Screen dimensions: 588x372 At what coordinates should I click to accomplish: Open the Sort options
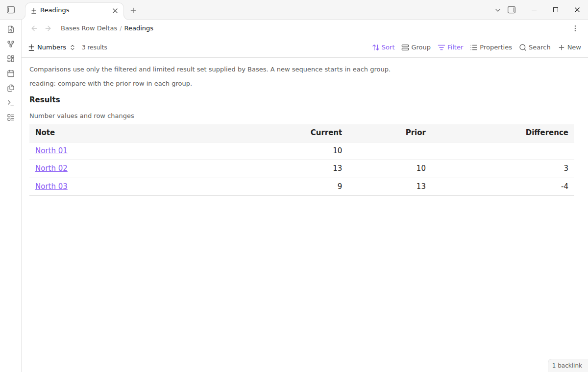click(383, 47)
